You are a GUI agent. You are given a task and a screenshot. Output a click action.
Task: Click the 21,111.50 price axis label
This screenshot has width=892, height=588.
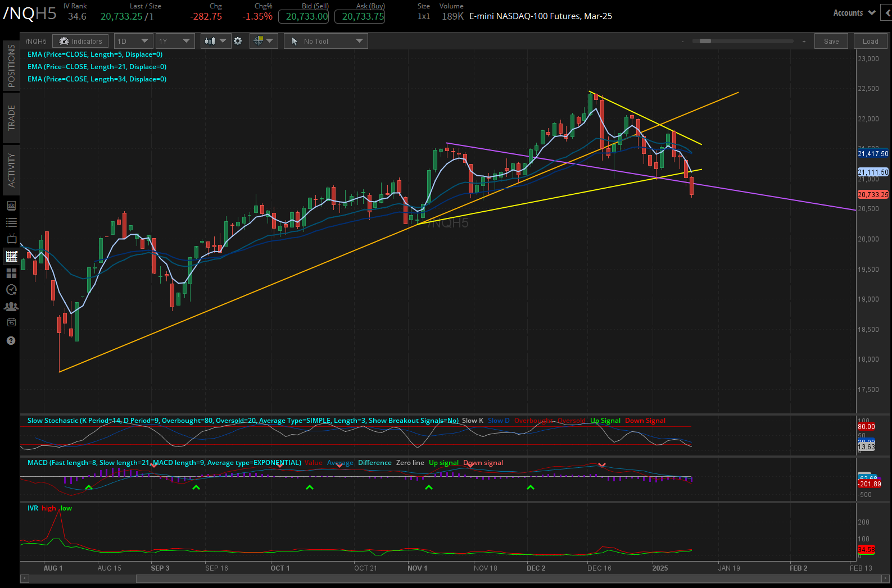pyautogui.click(x=873, y=172)
